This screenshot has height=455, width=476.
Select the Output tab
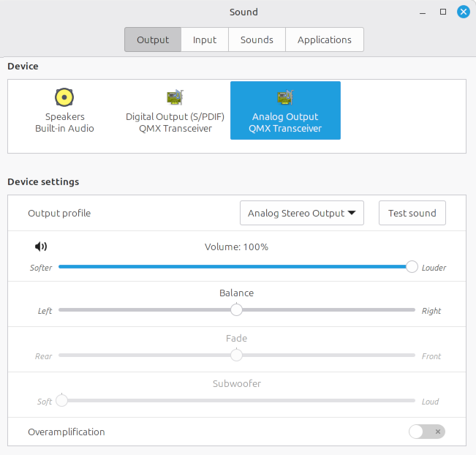click(x=153, y=40)
